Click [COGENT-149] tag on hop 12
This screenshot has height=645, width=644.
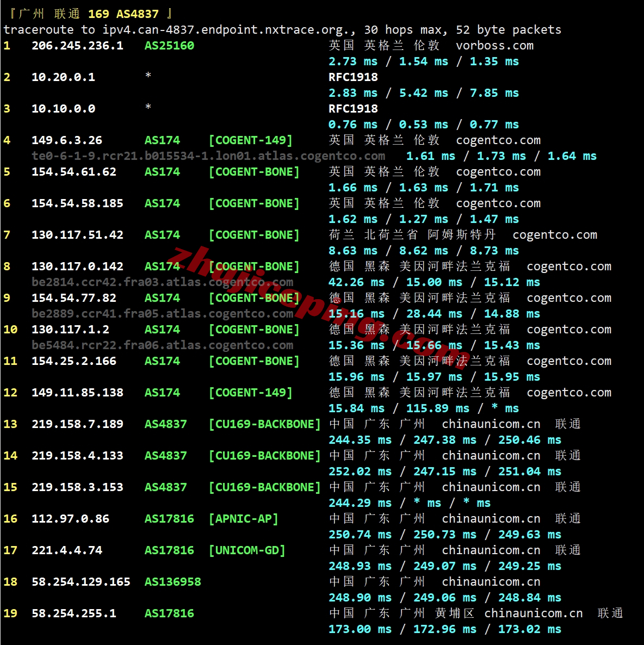[251, 393]
